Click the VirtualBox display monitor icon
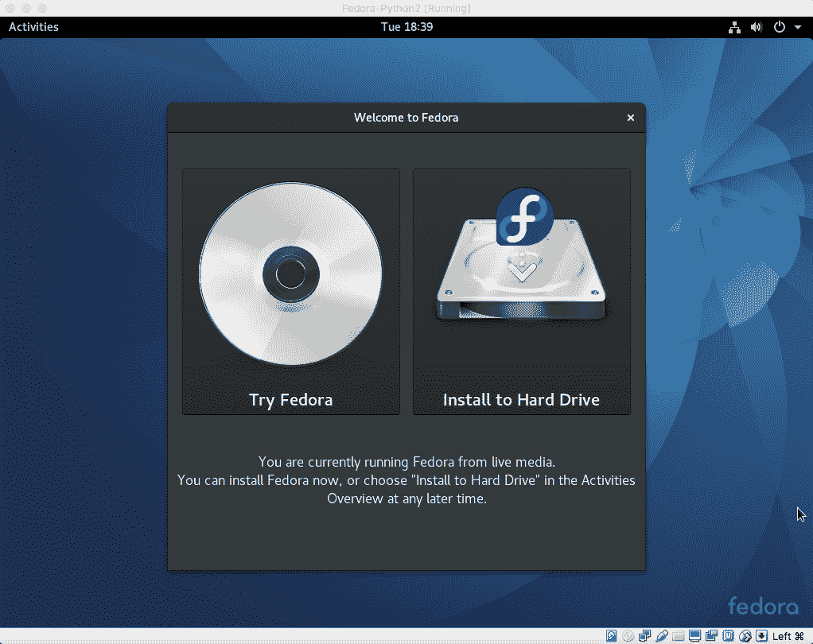The width and height of the screenshot is (813, 644). point(694,636)
